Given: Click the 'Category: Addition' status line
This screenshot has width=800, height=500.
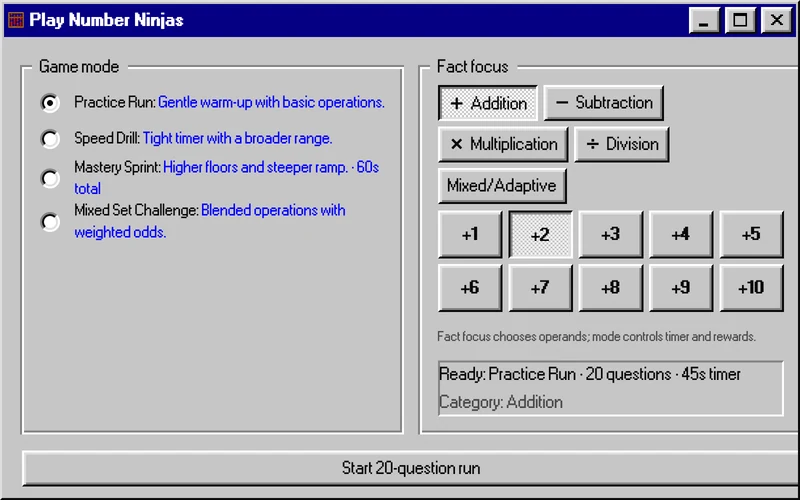Looking at the screenshot, I should coord(501,402).
